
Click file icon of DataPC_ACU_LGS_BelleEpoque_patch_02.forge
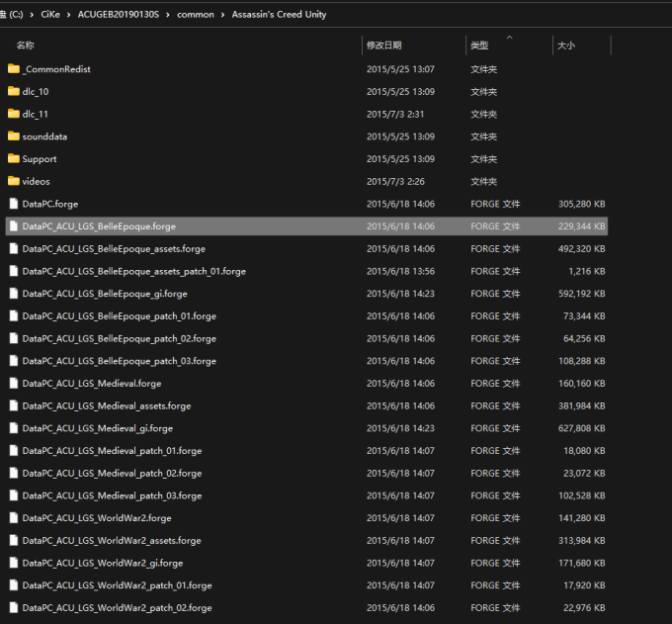coord(14,338)
